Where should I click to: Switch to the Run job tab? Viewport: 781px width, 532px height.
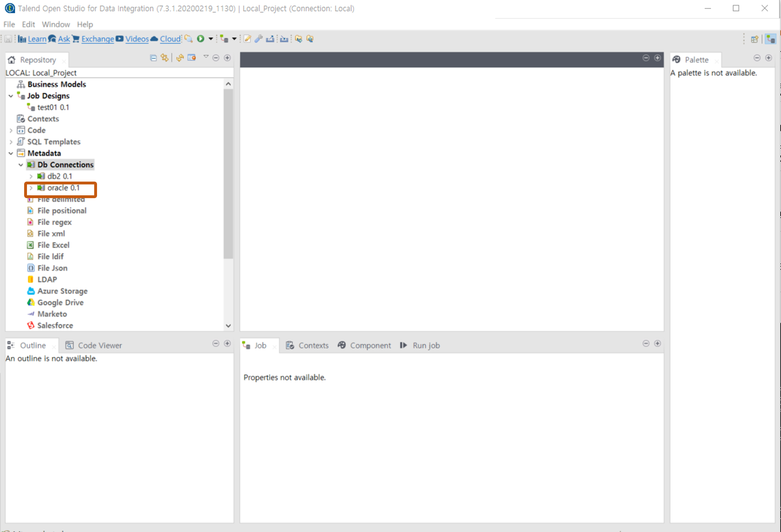[420, 345]
